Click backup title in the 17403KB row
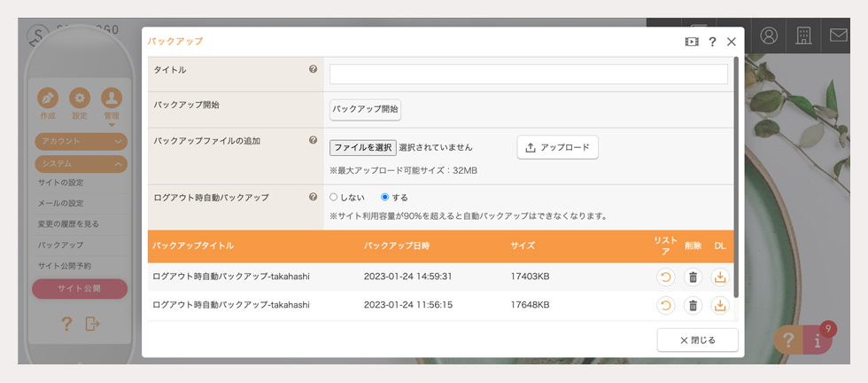 pyautogui.click(x=231, y=277)
